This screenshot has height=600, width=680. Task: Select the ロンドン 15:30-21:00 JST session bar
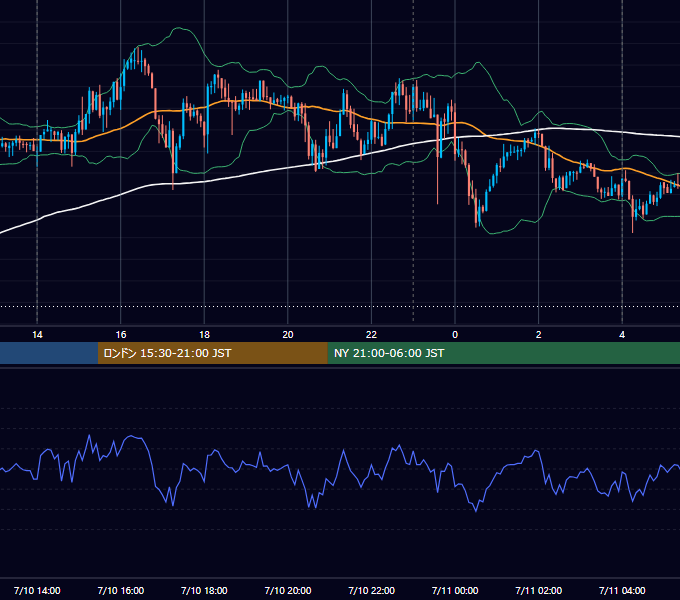(212, 353)
